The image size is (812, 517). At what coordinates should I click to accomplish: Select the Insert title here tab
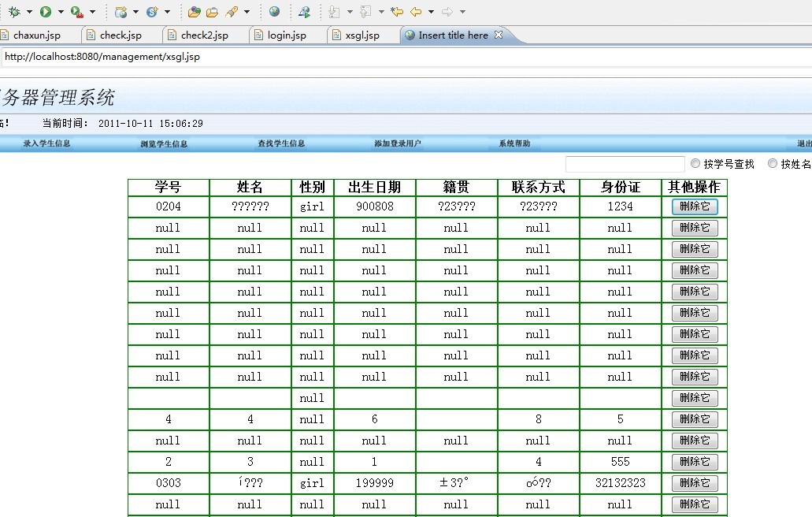[x=453, y=35]
